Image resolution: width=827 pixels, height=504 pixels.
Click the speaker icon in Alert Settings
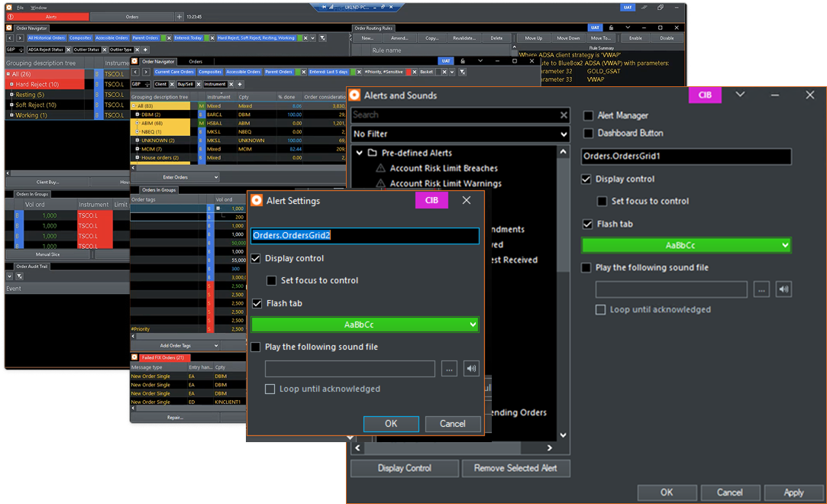471,368
